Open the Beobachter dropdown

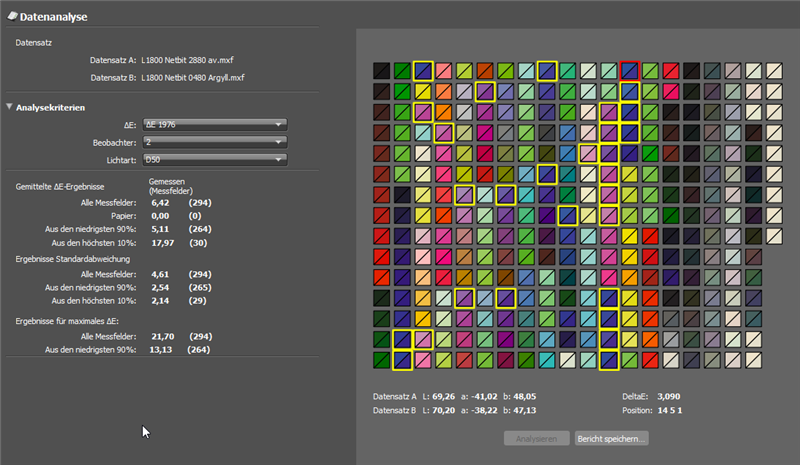[215, 142]
